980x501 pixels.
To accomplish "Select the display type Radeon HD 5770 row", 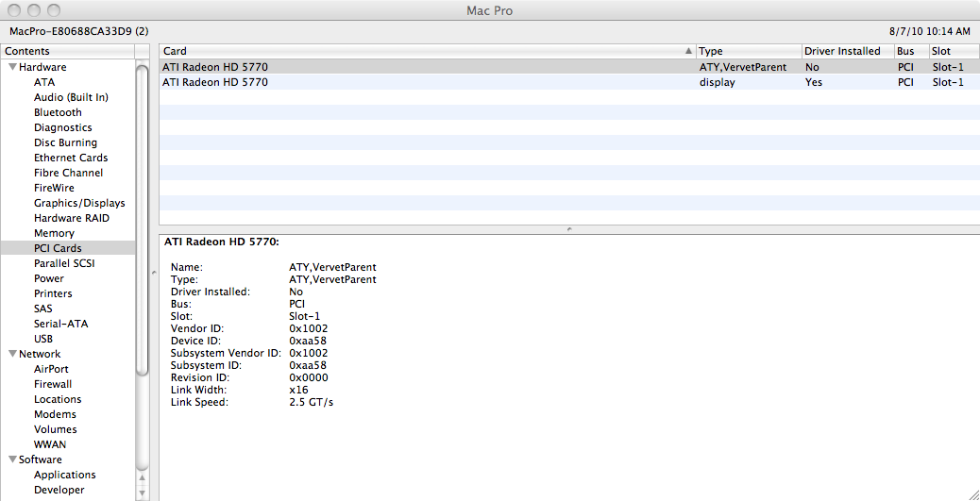I will (x=569, y=82).
